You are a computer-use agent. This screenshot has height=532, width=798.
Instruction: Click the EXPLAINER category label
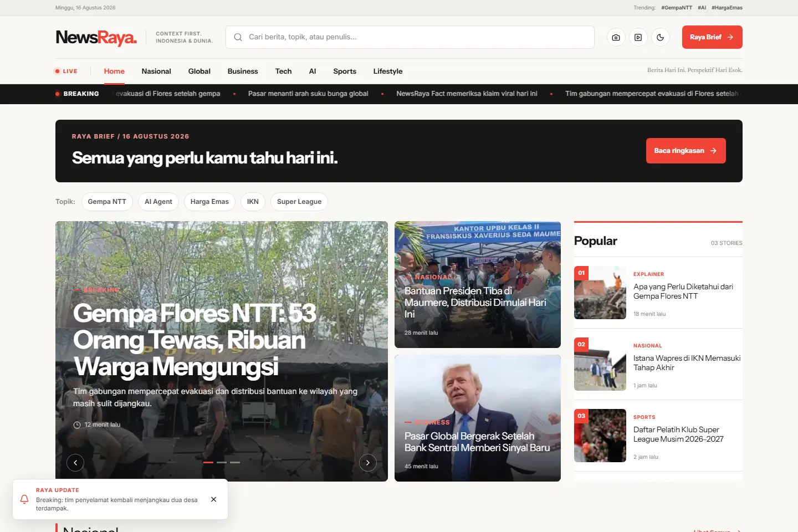(648, 274)
